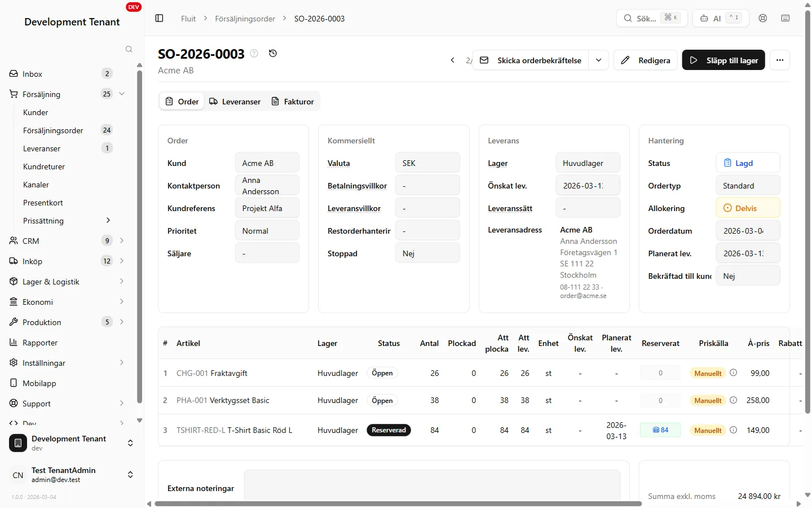
Task: Expand the Produktion section chevron
Action: tap(122, 322)
